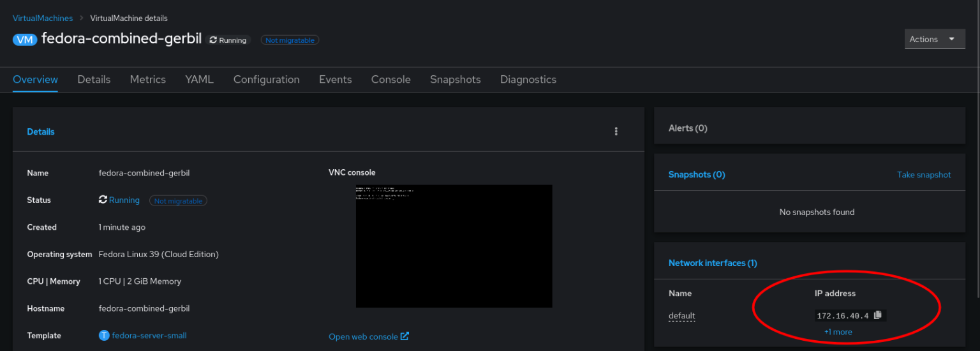The image size is (980, 351).
Task: Go to the Configuration tab
Action: point(266,80)
